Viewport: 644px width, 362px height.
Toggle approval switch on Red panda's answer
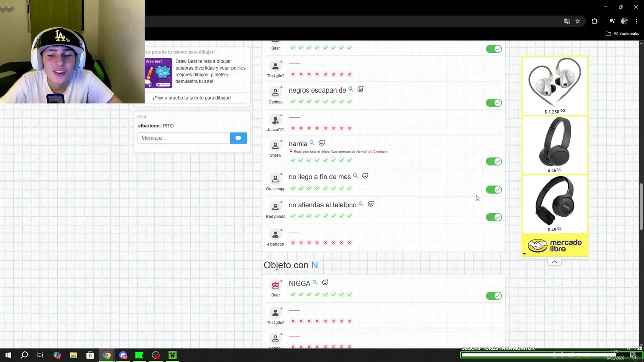[x=494, y=217]
